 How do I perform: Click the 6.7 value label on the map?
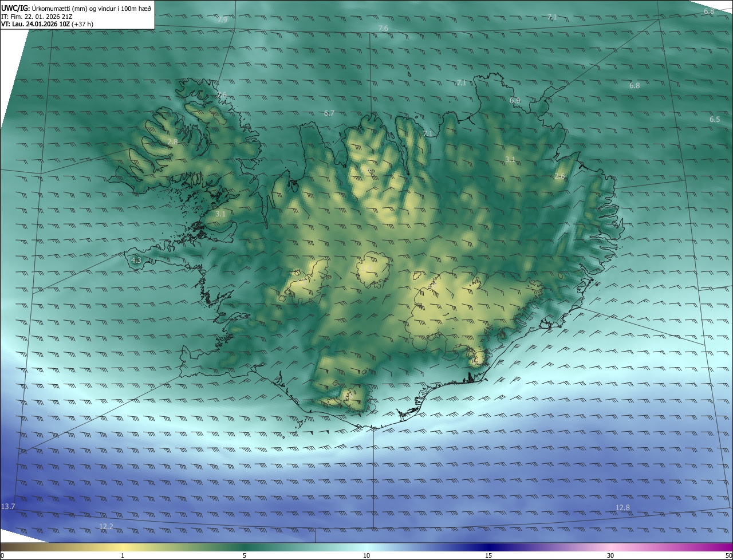(329, 113)
